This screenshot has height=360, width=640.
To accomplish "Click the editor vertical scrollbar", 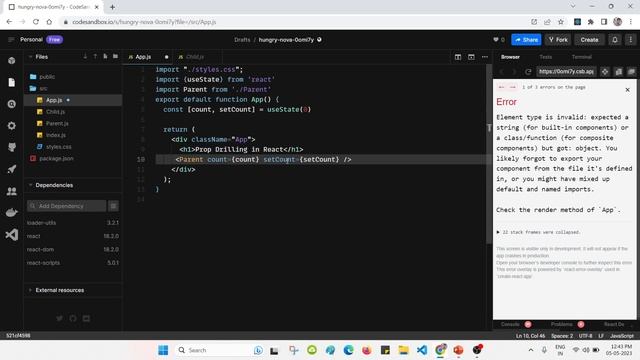I will point(489,155).
